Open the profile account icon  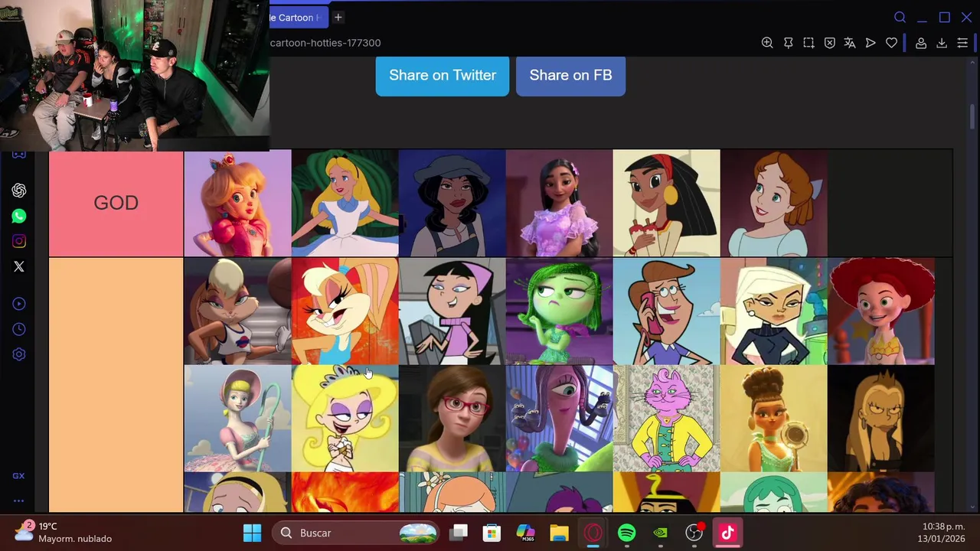point(921,43)
